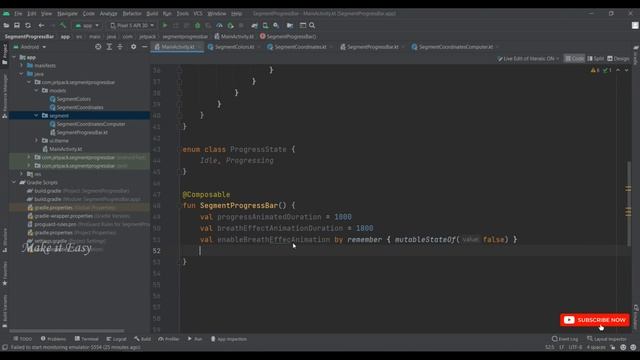The height and width of the screenshot is (360, 640).
Task: Click Select Opened File target icon
Action: [x=98, y=47]
